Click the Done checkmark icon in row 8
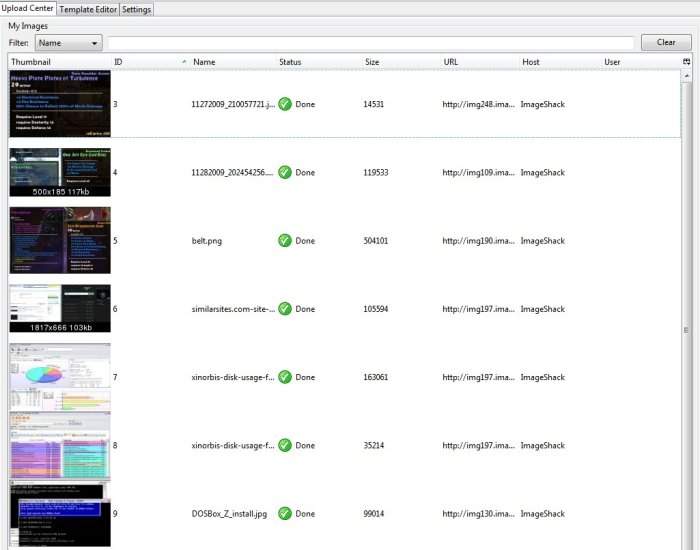 tap(285, 445)
